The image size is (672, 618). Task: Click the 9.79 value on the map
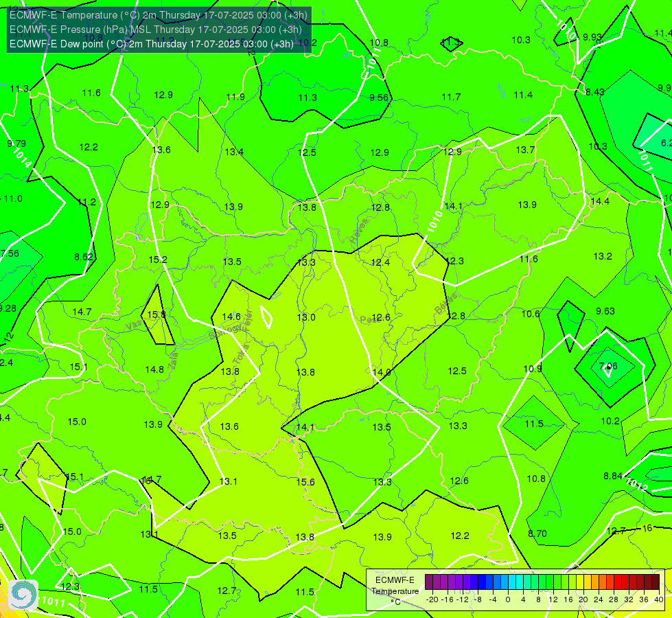tap(16, 144)
